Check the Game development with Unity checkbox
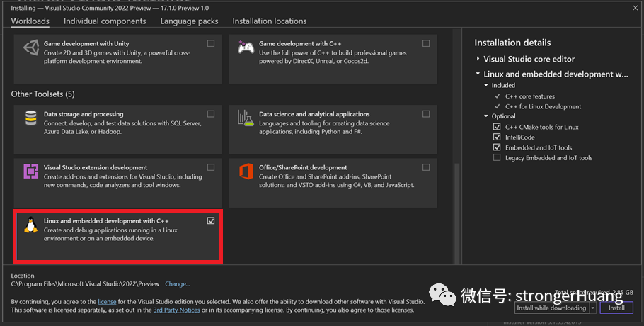This screenshot has height=326, width=644. click(x=211, y=43)
